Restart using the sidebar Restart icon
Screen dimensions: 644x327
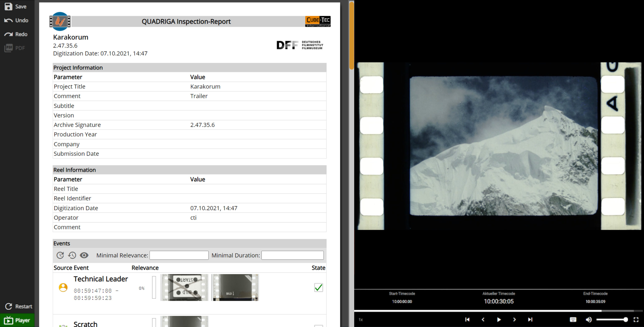click(x=9, y=306)
